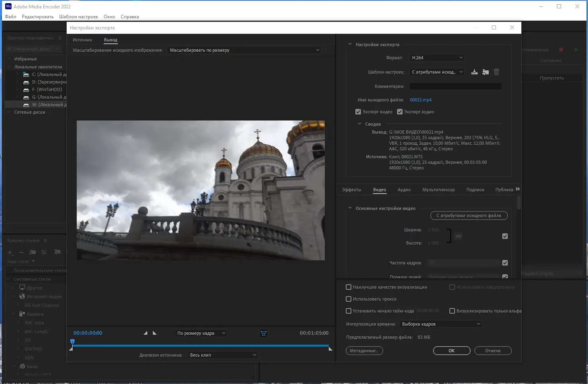Viewport: 588px width, 384px height.
Task: Enable Наилучшее качество визуализации checkbox
Action: coord(349,287)
